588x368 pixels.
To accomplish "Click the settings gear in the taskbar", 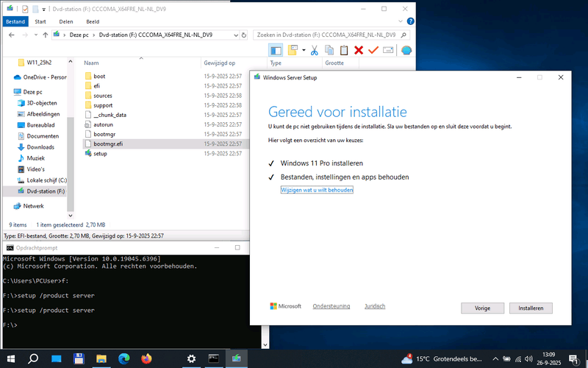I will tap(191, 358).
